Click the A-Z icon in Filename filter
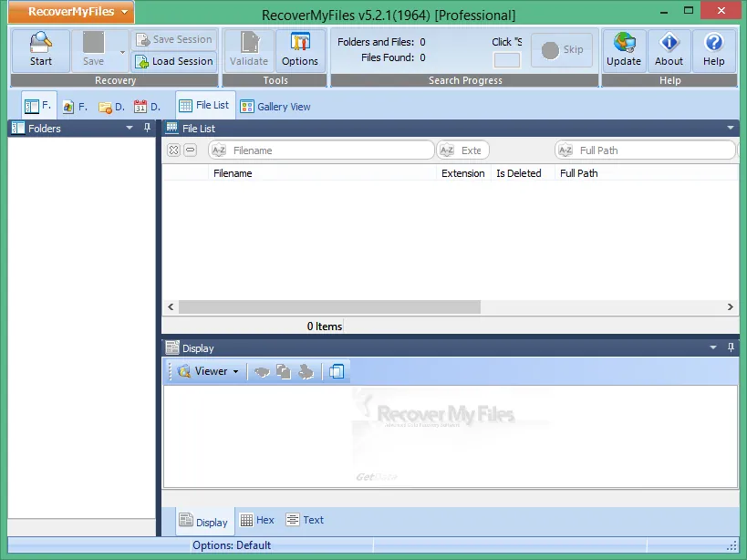Image resolution: width=747 pixels, height=560 pixels. (x=219, y=150)
